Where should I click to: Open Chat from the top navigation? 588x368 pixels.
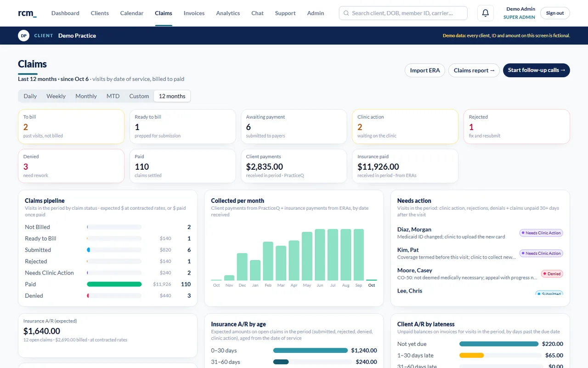coord(257,13)
